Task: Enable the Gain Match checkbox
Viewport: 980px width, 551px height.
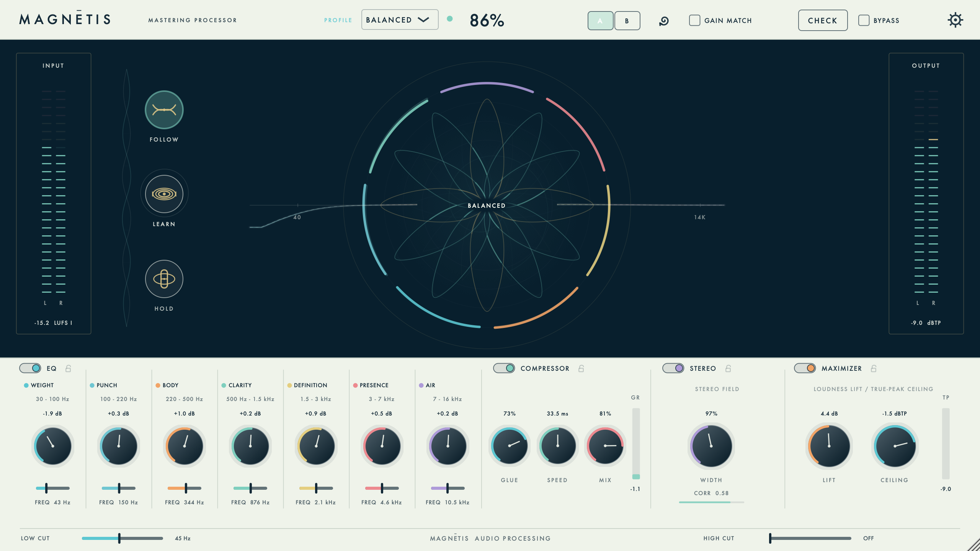Action: [x=695, y=20]
